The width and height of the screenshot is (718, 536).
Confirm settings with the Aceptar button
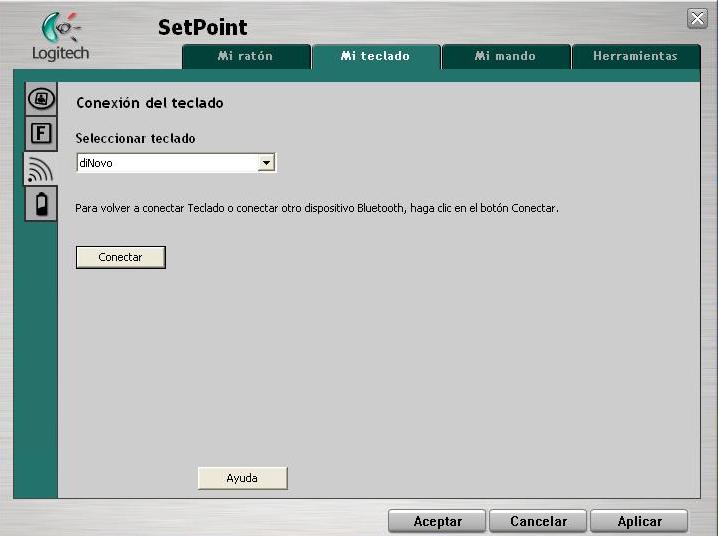point(438,521)
